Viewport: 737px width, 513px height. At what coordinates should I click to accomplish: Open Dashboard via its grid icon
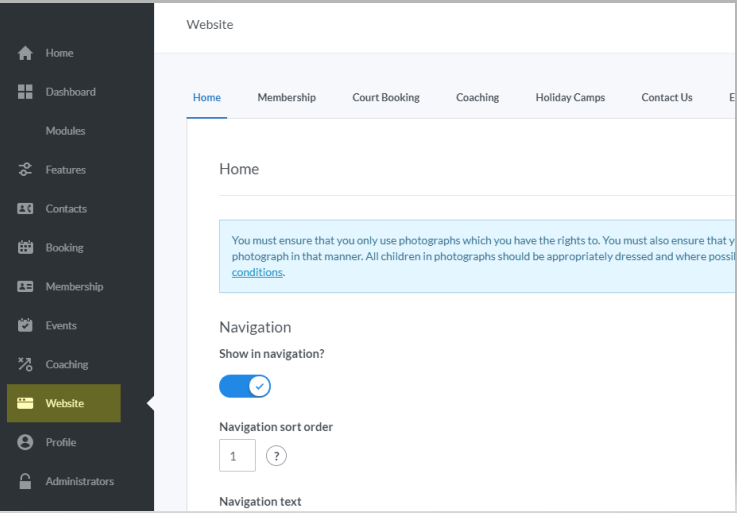[x=26, y=92]
